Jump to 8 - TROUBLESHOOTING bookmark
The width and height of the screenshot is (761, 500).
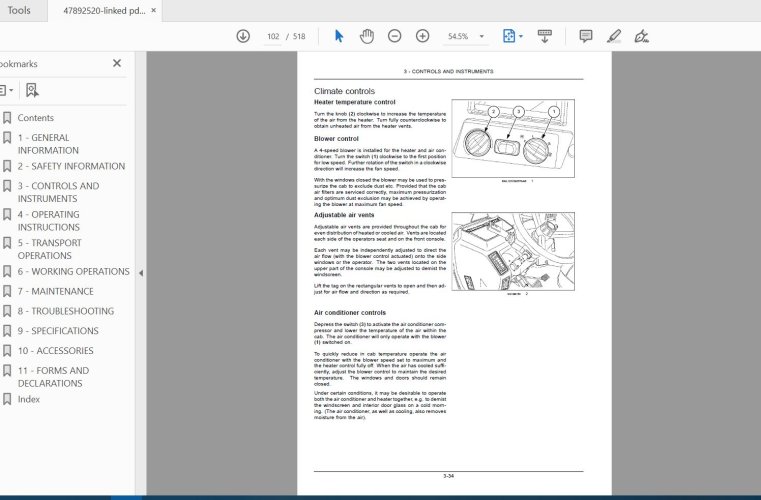[x=66, y=311]
